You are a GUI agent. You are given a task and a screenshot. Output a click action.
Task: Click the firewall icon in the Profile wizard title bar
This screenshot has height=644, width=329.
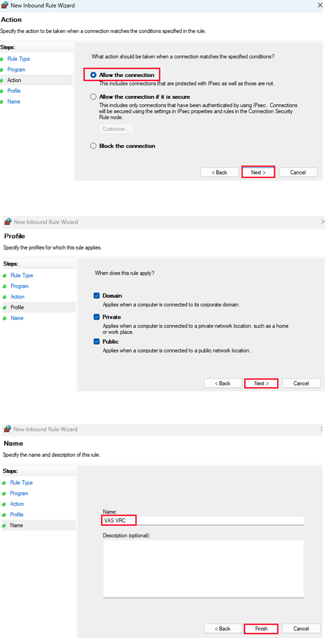[x=8, y=222]
